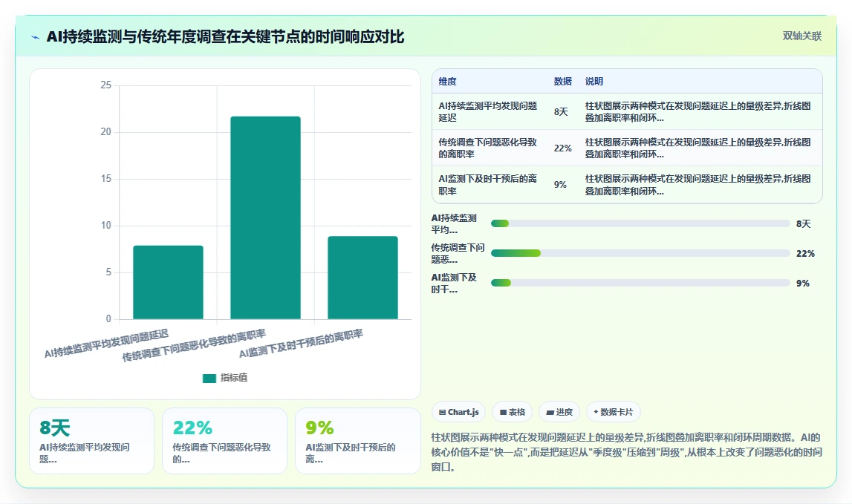Click the 指标值 legend label
This screenshot has width=852, height=504.
click(x=234, y=378)
